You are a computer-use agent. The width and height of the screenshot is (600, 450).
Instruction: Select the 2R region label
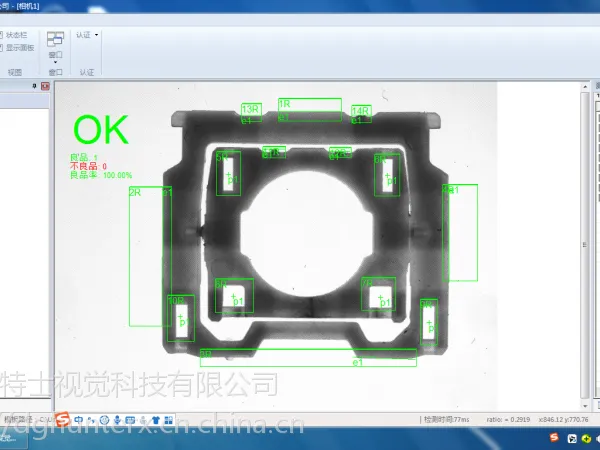point(135,192)
